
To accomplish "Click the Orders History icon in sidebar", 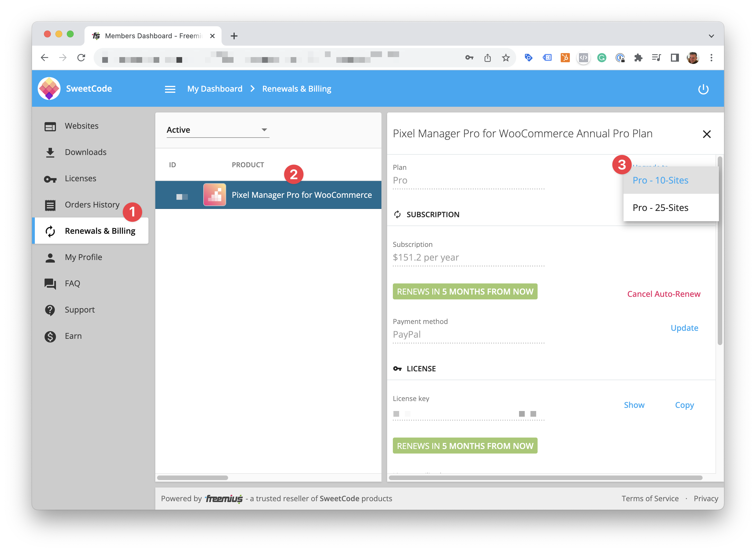I will [51, 204].
